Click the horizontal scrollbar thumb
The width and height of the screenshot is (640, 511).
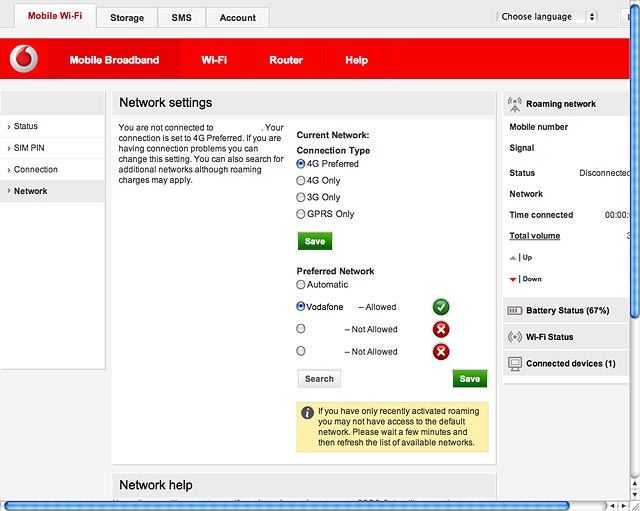(x=287, y=506)
